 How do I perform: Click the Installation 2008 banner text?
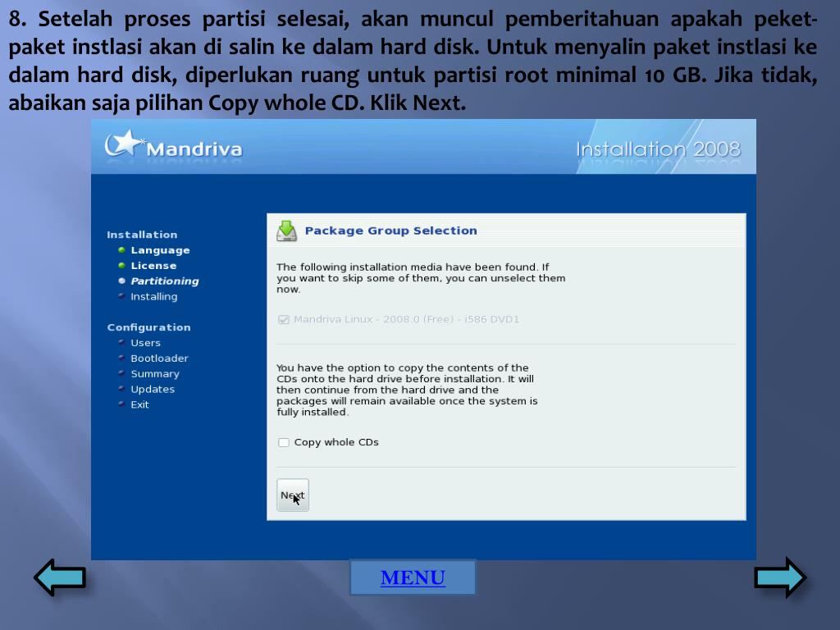pyautogui.click(x=658, y=149)
